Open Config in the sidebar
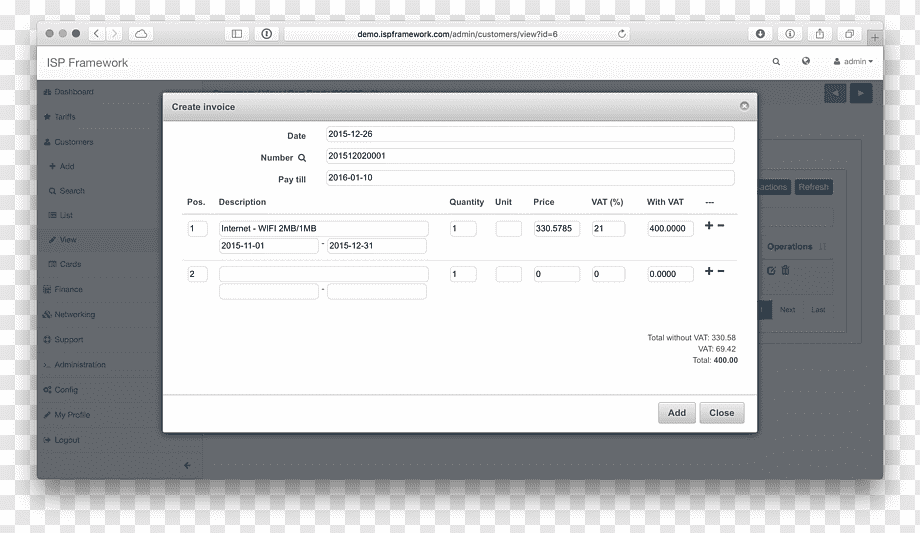This screenshot has width=920, height=533. 66,390
